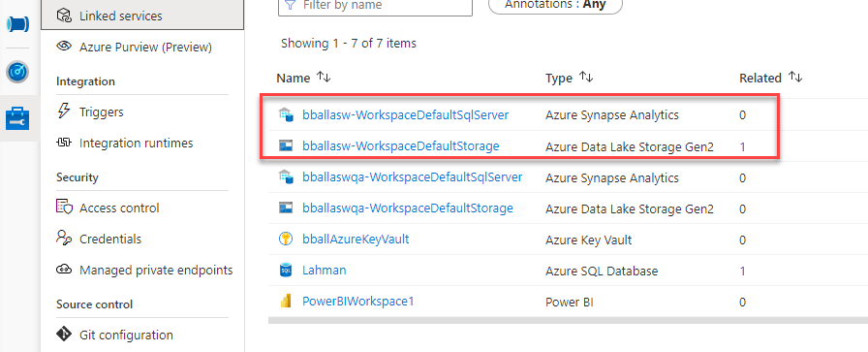Open the Integrate hub pipeline icon
Viewport: 868px width, 352px height.
tap(17, 24)
